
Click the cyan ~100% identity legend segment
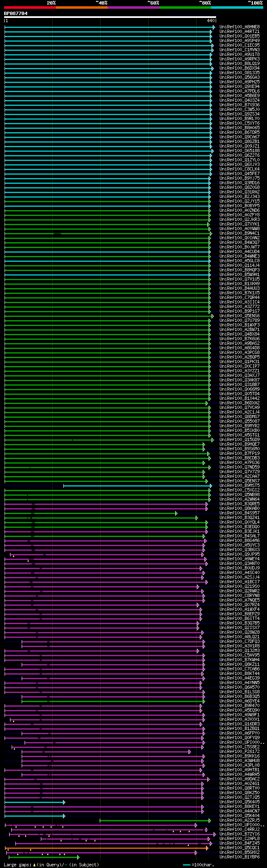click(x=237, y=8)
